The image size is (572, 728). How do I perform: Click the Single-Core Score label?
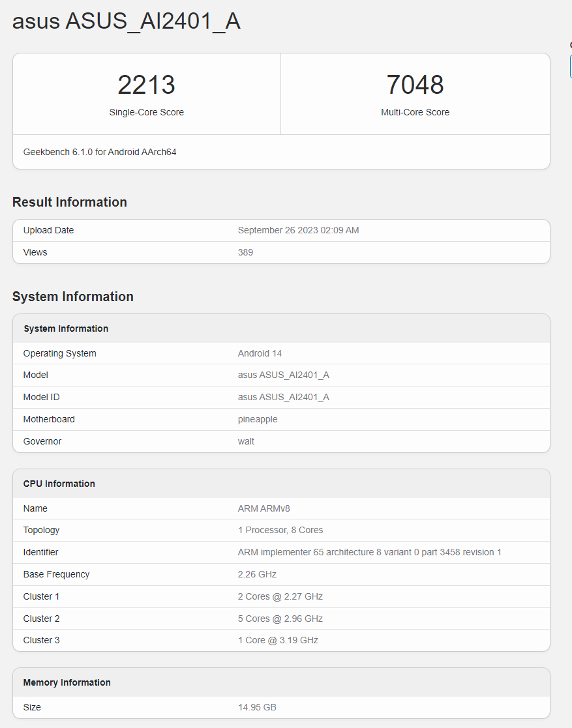tap(146, 112)
